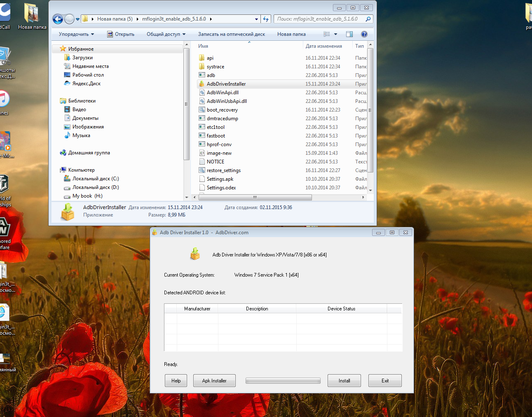Click the Back navigation arrow in Explorer
This screenshot has width=532, height=417.
pyautogui.click(x=58, y=19)
